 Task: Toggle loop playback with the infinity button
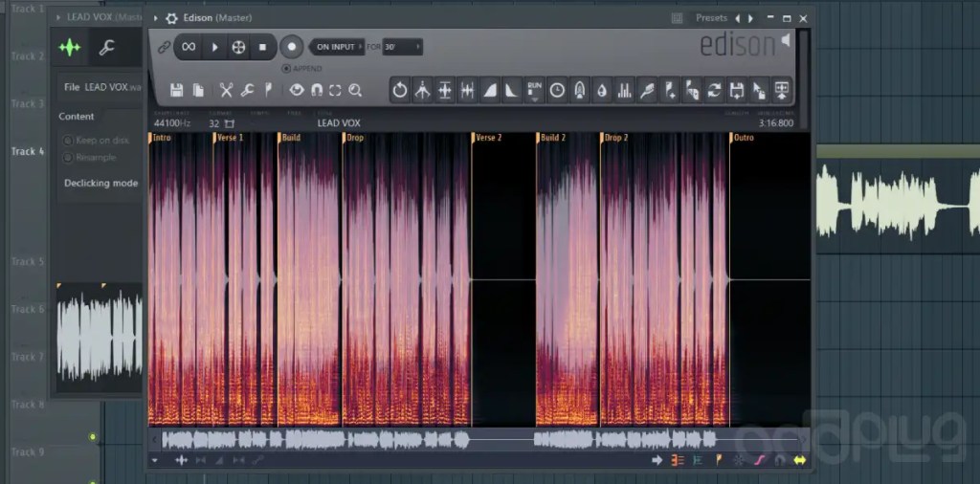(x=189, y=47)
